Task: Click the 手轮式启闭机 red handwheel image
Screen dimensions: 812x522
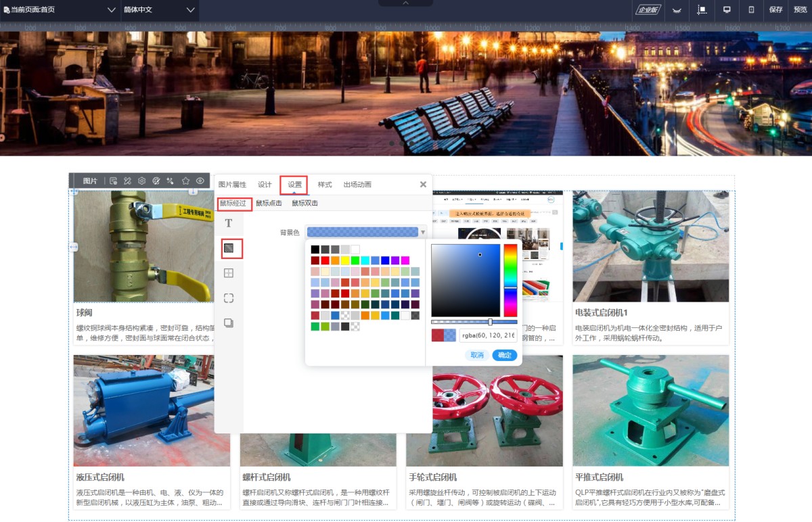Action: click(x=484, y=410)
